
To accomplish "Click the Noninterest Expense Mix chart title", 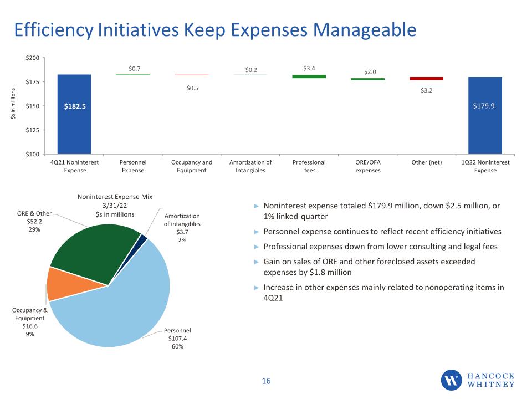I will click(x=115, y=206).
